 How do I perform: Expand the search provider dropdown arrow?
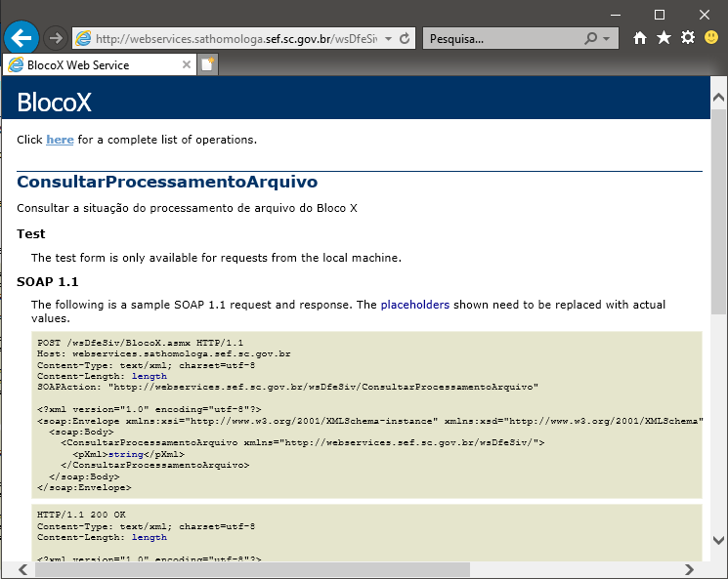tap(607, 38)
